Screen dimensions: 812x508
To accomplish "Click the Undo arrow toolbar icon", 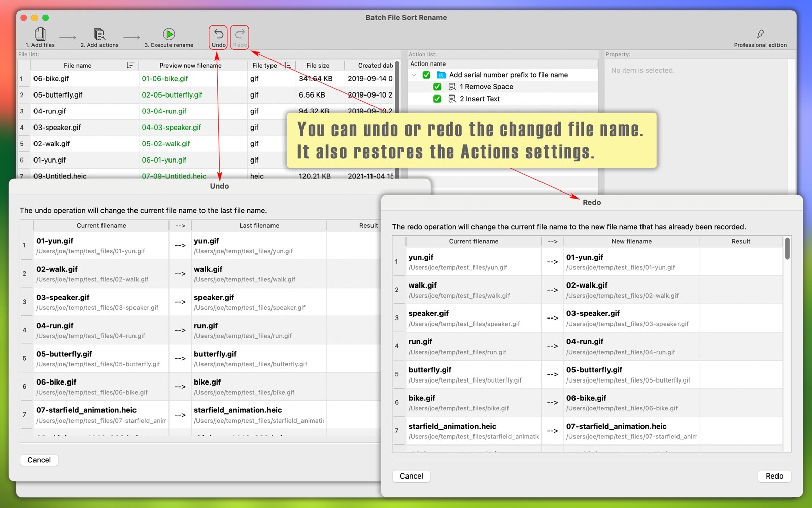I will pyautogui.click(x=219, y=34).
